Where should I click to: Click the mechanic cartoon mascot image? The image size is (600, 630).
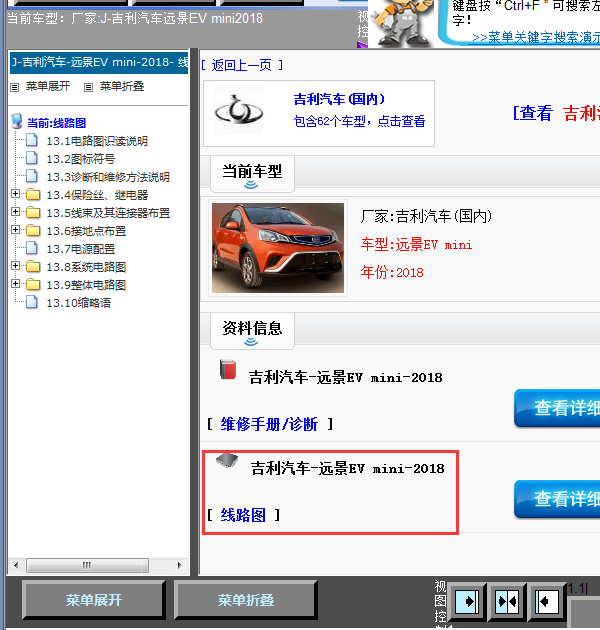(402, 22)
